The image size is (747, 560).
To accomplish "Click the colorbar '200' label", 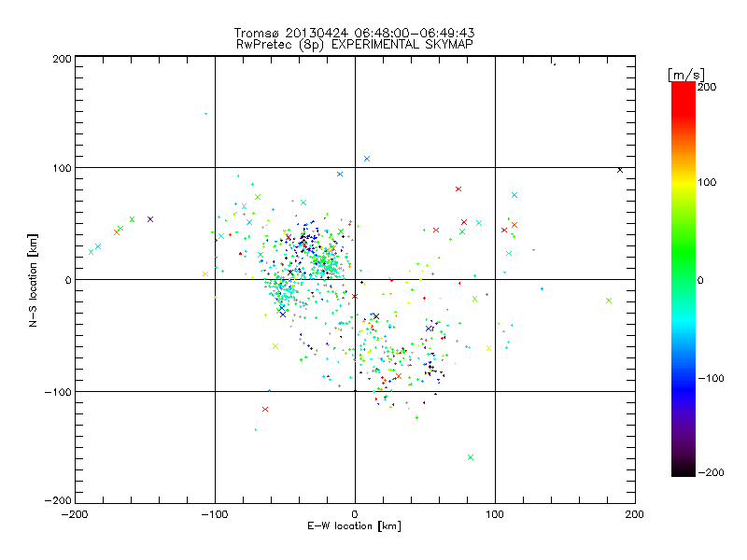I will (707, 87).
